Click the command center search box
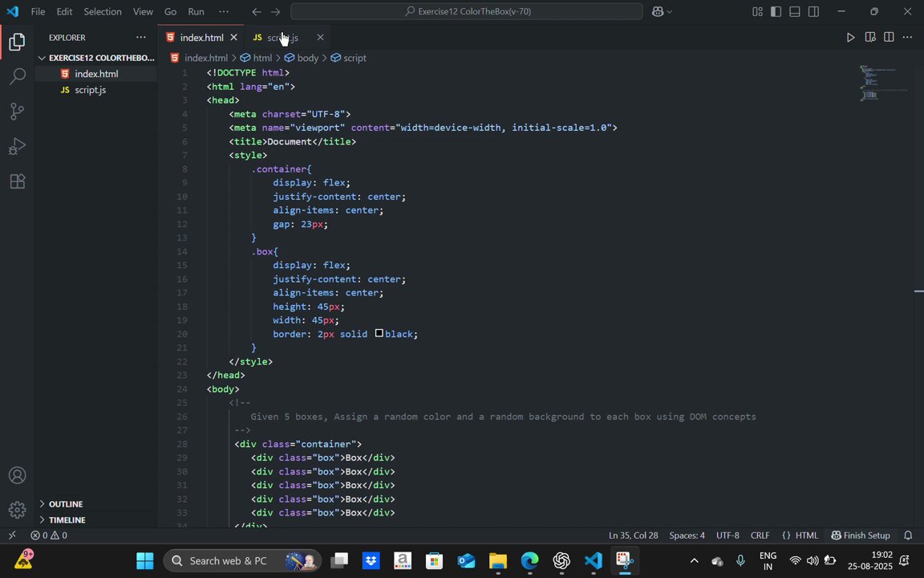Viewport: 924px width, 578px height. (467, 11)
